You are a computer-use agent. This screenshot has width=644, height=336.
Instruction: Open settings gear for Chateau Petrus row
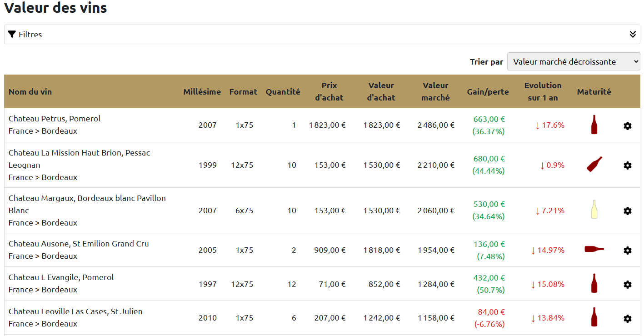(628, 126)
